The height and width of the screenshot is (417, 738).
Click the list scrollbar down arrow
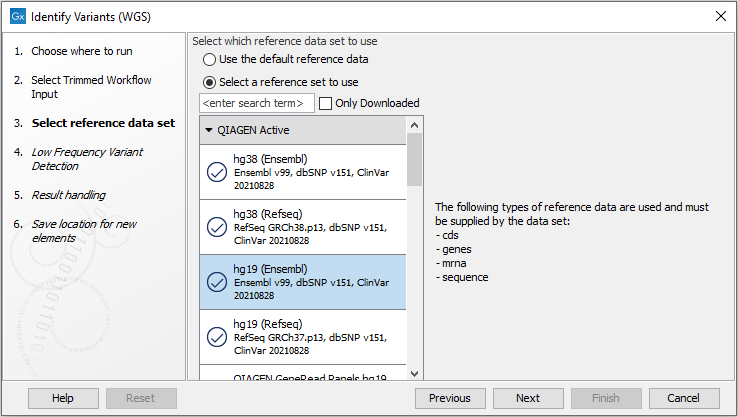click(414, 374)
